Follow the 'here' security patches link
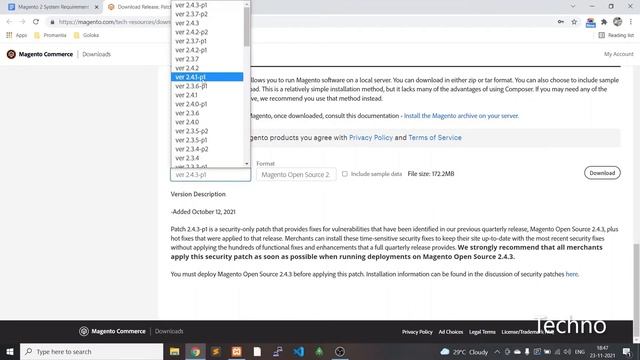The width and height of the screenshot is (640, 360). [x=571, y=274]
